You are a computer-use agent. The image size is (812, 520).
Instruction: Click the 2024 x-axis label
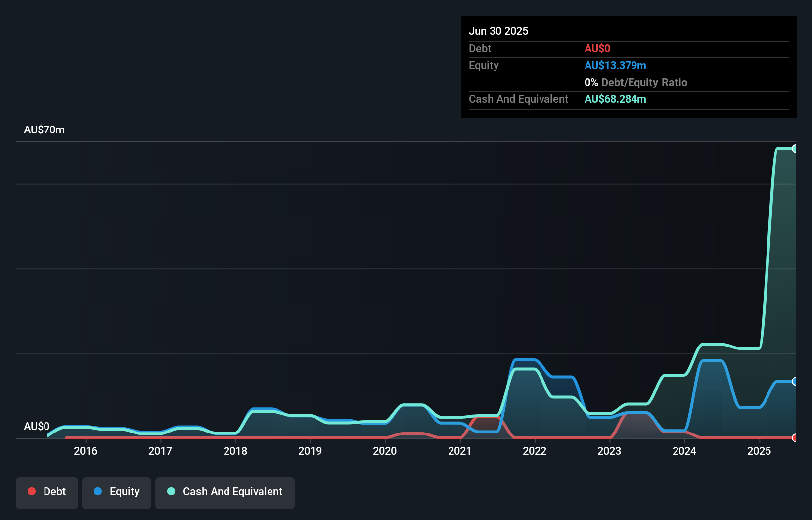pyautogui.click(x=684, y=451)
